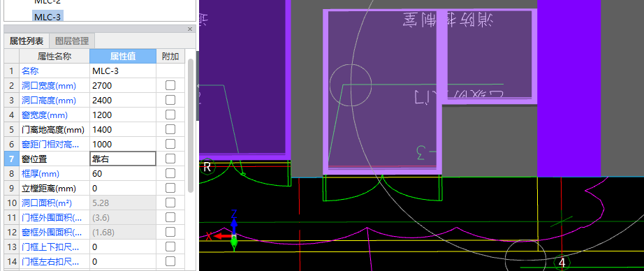Edit the 洞口高度 value field 2400
This screenshot has height=271, width=644.
click(123, 100)
